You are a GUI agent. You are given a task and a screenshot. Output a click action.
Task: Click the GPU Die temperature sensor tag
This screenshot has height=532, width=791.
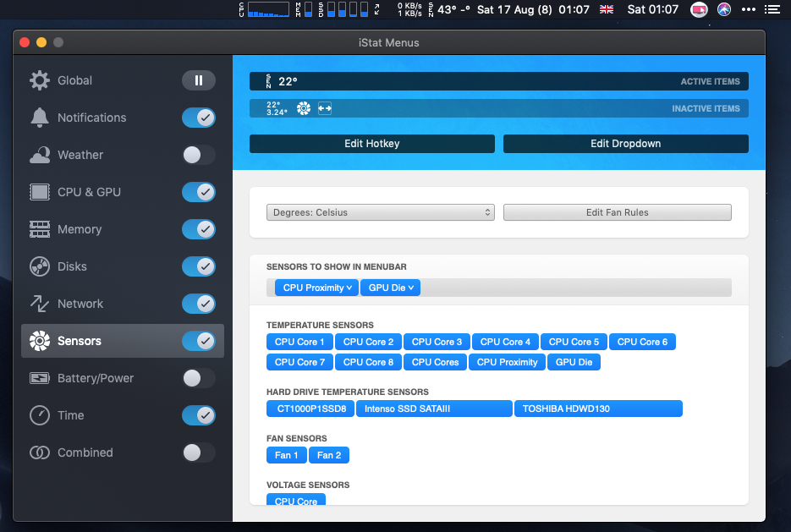click(x=574, y=362)
